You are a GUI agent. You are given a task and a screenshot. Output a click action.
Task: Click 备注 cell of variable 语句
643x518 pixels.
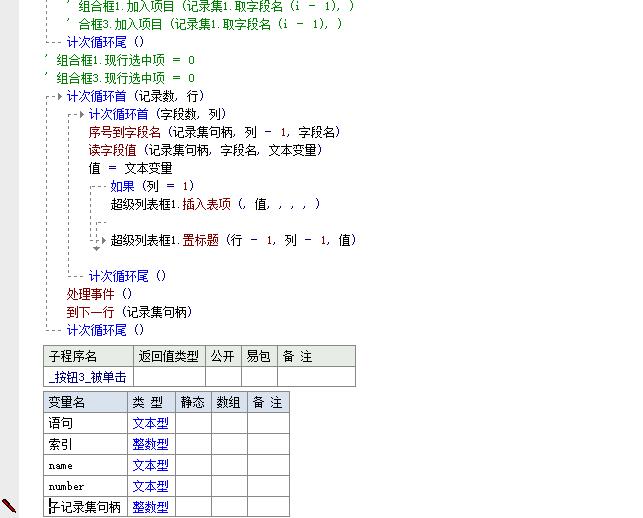(268, 423)
